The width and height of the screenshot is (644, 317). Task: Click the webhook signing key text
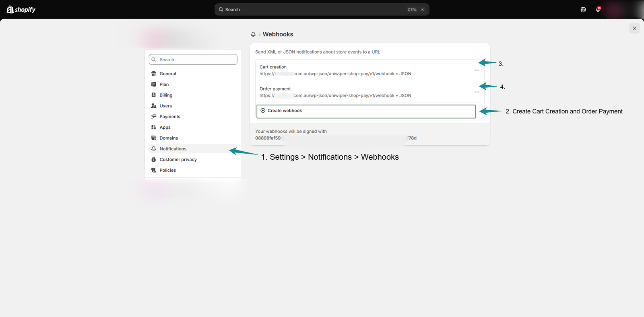click(336, 138)
